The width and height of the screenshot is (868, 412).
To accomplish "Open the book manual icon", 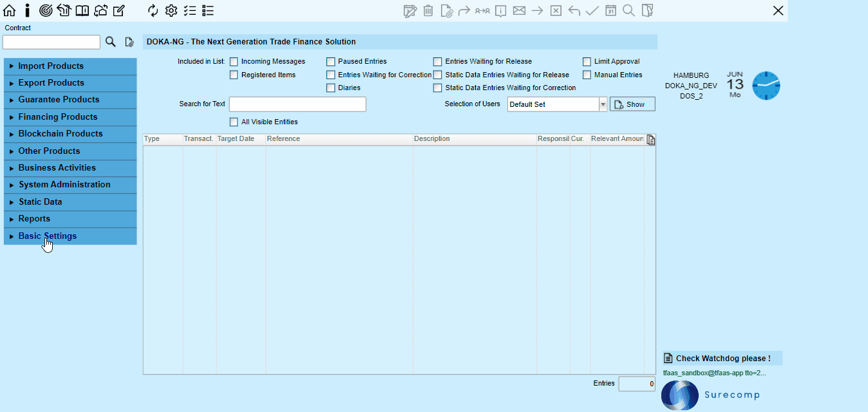I will tap(82, 10).
